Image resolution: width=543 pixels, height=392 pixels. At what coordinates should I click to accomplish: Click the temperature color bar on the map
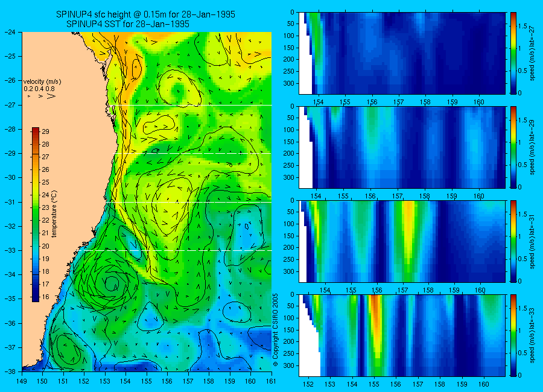point(36,215)
